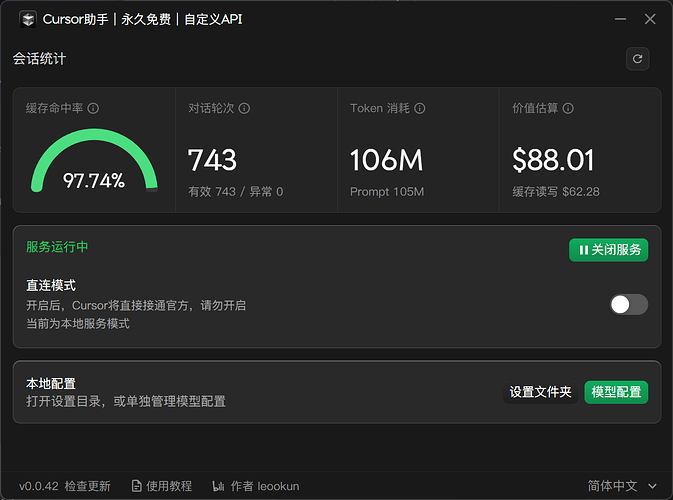673x500 pixels.
Task: Open 模型配置 settings
Action: [x=616, y=392]
